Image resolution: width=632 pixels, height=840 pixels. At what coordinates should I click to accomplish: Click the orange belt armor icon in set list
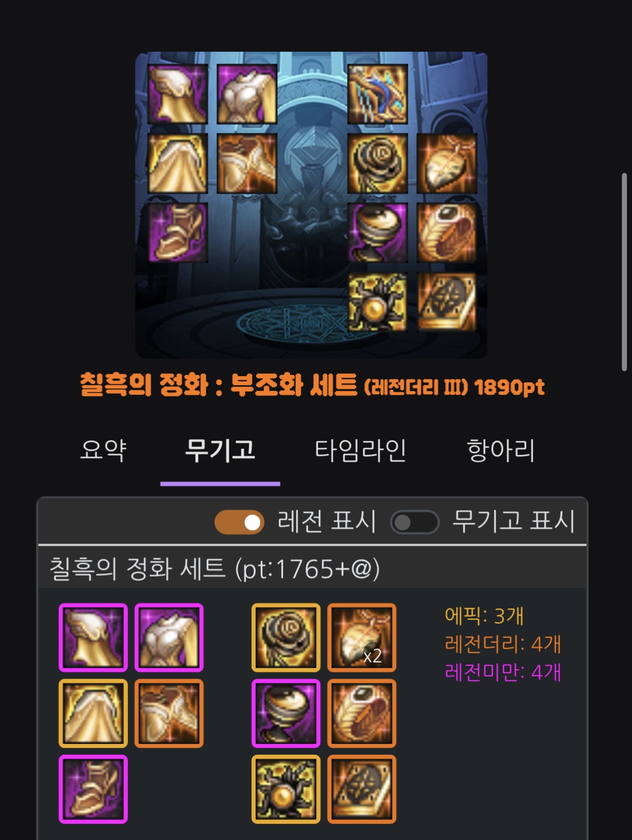pyautogui.click(x=169, y=713)
